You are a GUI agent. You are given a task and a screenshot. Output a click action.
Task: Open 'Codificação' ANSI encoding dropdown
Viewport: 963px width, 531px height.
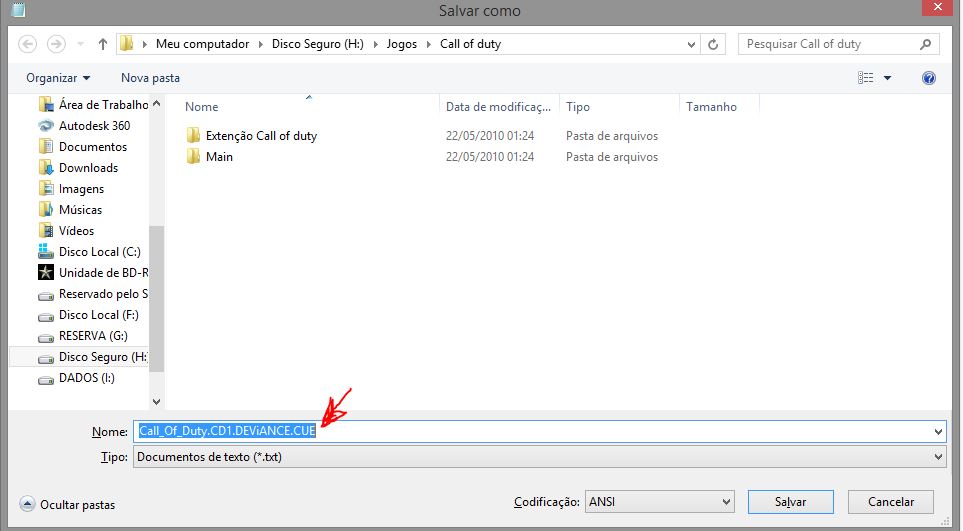(660, 502)
